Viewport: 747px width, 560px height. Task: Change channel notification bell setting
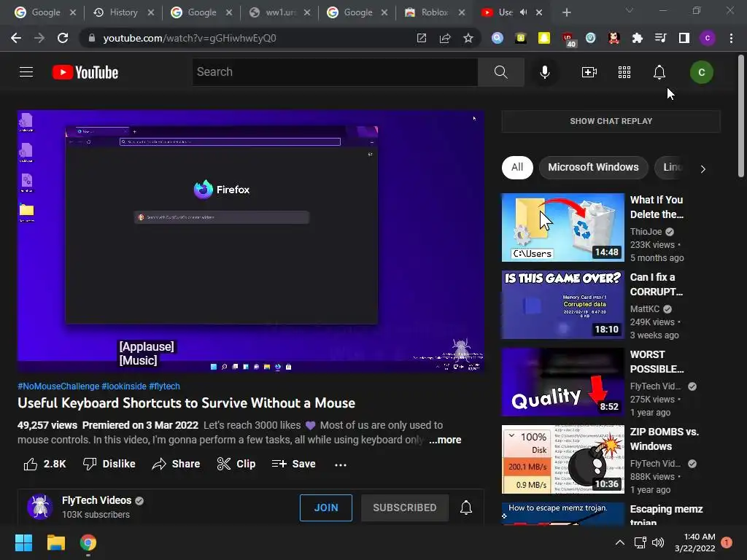click(x=466, y=507)
